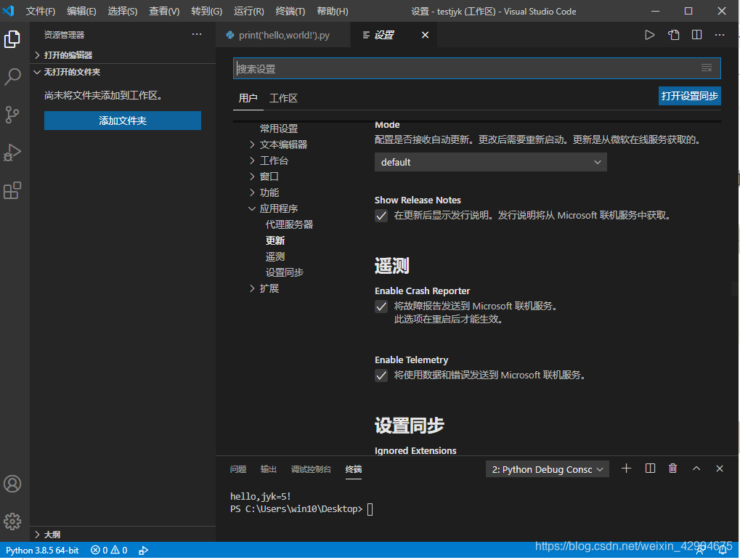Open the Search view in activity bar
Screen dimensions: 740x560
(12, 76)
